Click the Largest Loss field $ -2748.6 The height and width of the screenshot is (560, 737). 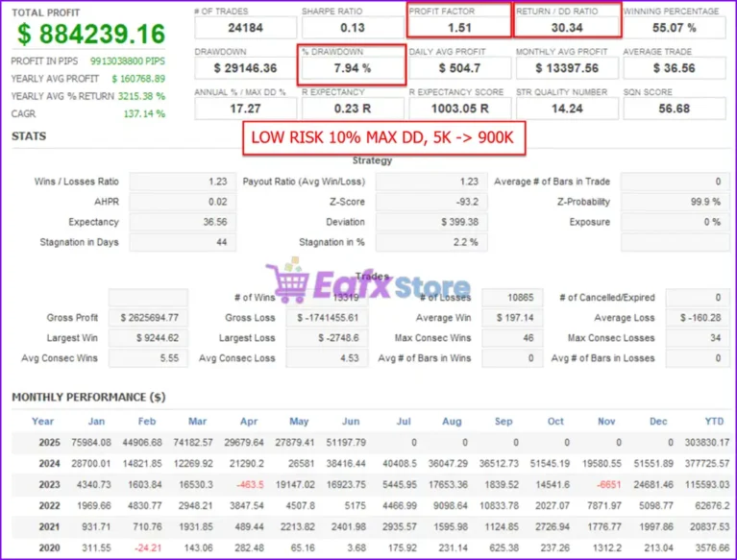click(327, 338)
